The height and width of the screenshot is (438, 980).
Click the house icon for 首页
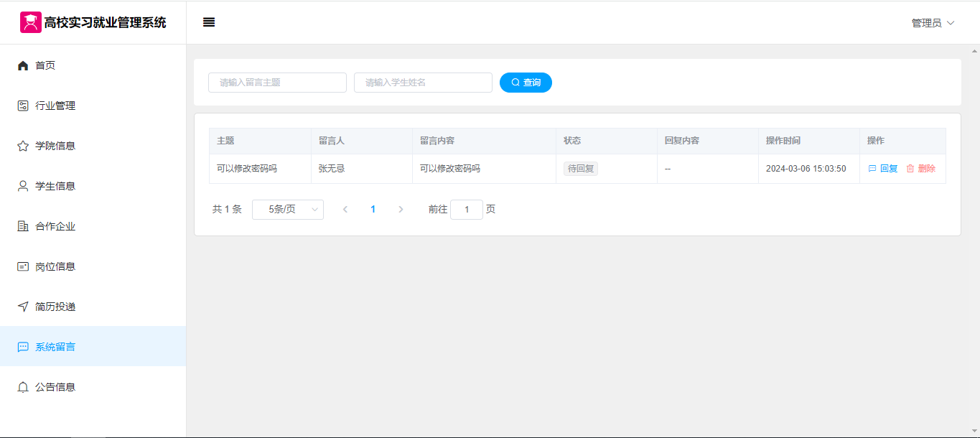click(x=23, y=65)
